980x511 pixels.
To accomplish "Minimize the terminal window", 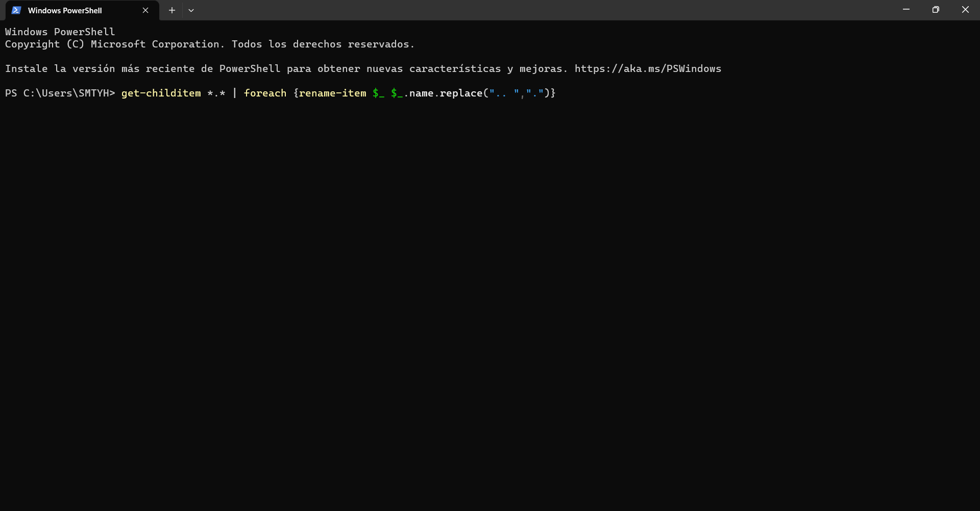I will [x=906, y=10].
